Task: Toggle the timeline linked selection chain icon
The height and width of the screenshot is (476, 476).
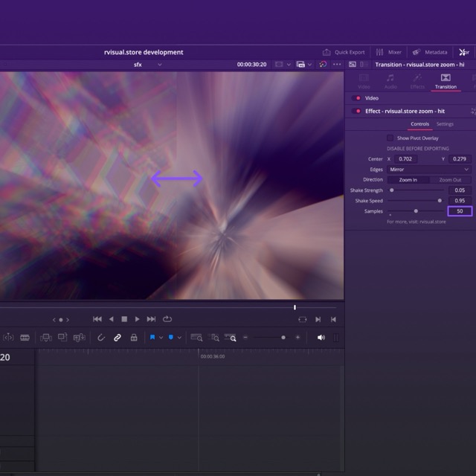Action: click(x=118, y=338)
